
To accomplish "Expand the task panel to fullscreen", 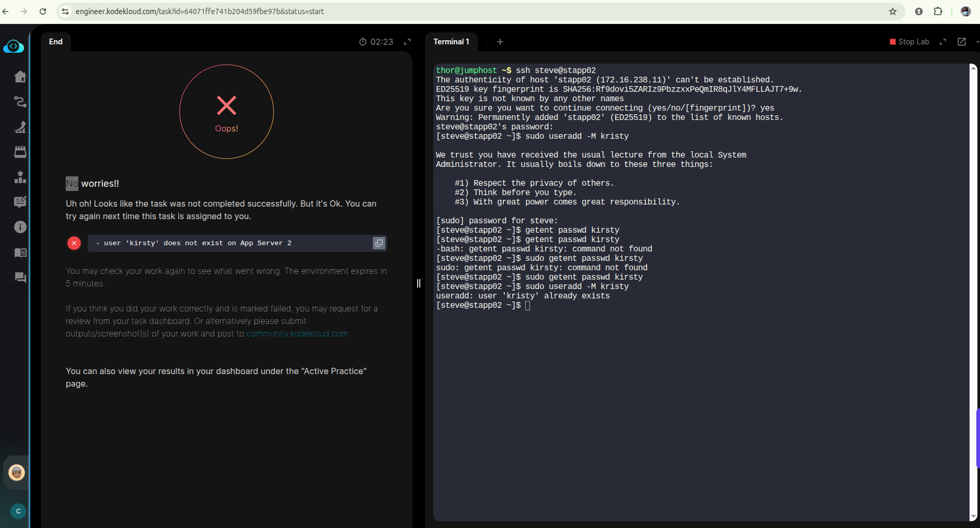I will coord(407,42).
